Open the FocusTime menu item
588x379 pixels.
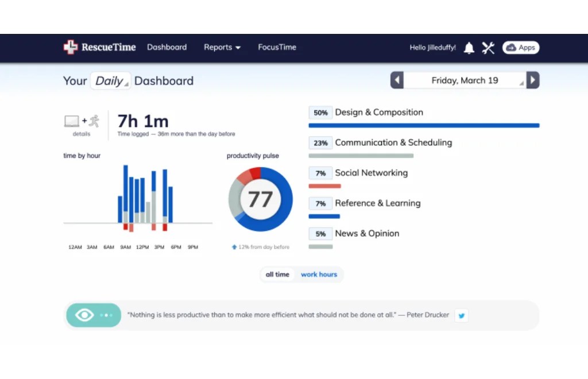[277, 48]
